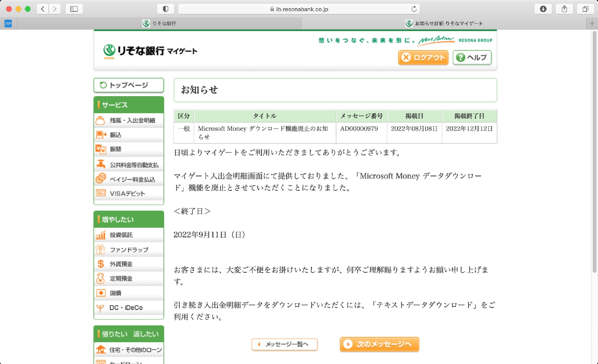Click the Share icon in toolbar

click(x=564, y=9)
